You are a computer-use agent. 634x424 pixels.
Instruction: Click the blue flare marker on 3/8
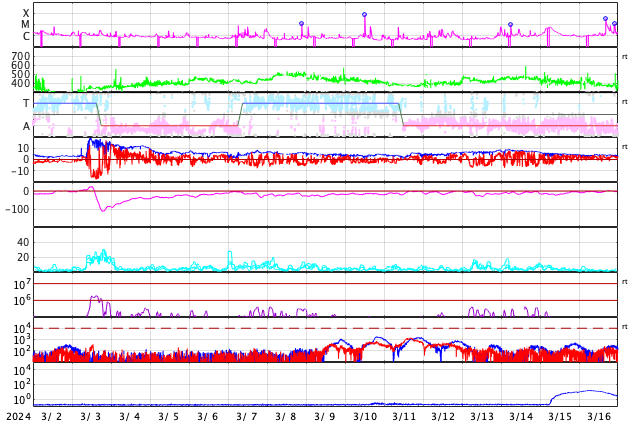click(301, 23)
